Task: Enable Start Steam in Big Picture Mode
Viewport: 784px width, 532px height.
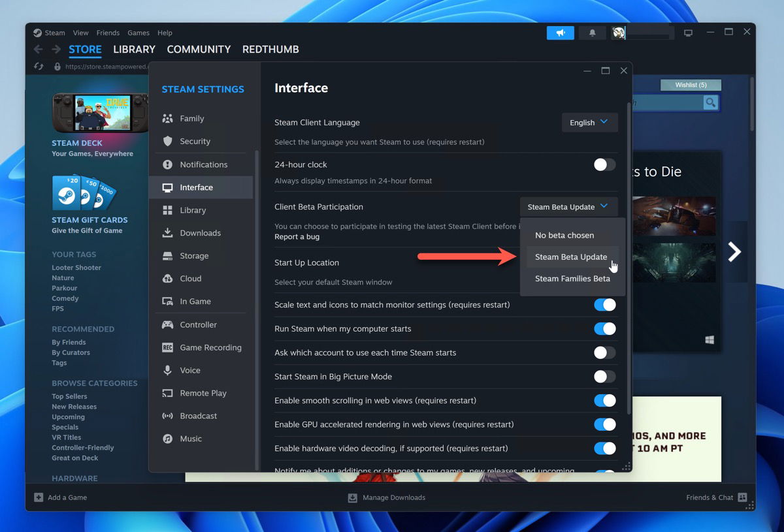Action: coord(604,377)
